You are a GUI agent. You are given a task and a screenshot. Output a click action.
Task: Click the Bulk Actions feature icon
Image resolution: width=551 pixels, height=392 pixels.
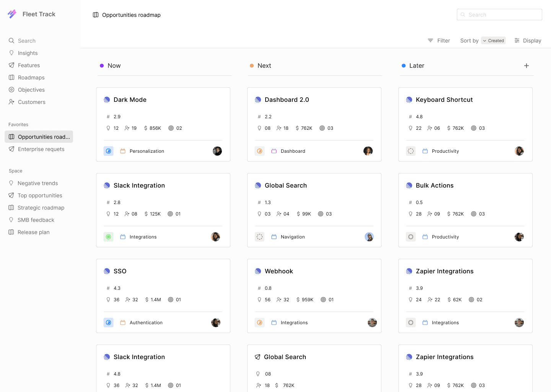click(x=409, y=185)
